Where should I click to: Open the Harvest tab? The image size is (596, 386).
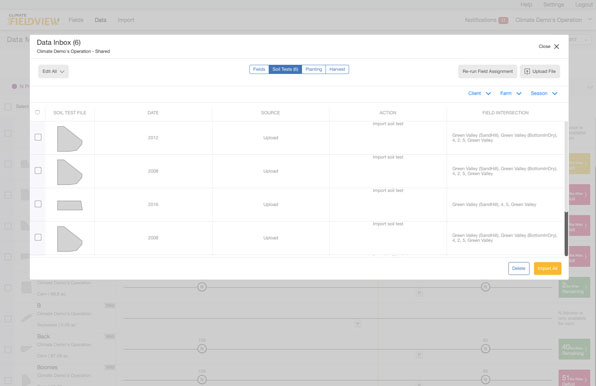337,70
